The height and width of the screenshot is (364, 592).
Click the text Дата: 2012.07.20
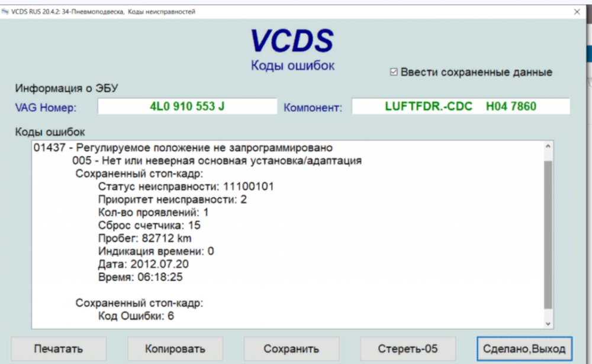pyautogui.click(x=143, y=264)
